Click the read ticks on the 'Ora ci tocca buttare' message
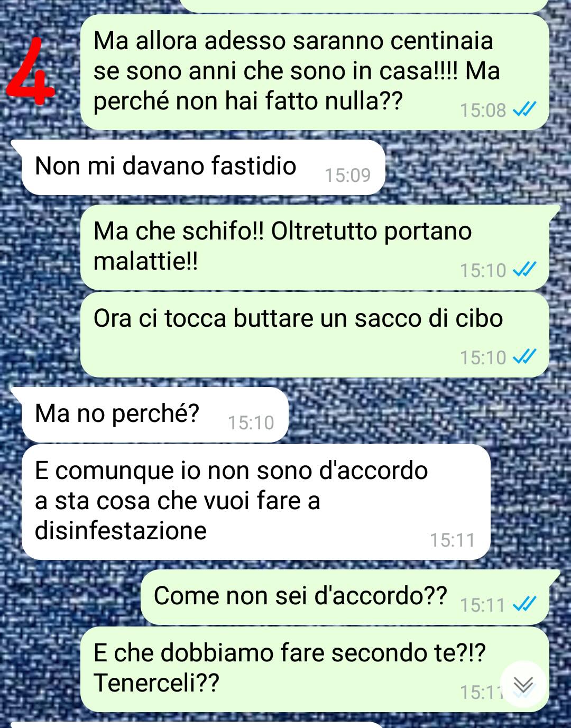 click(524, 357)
